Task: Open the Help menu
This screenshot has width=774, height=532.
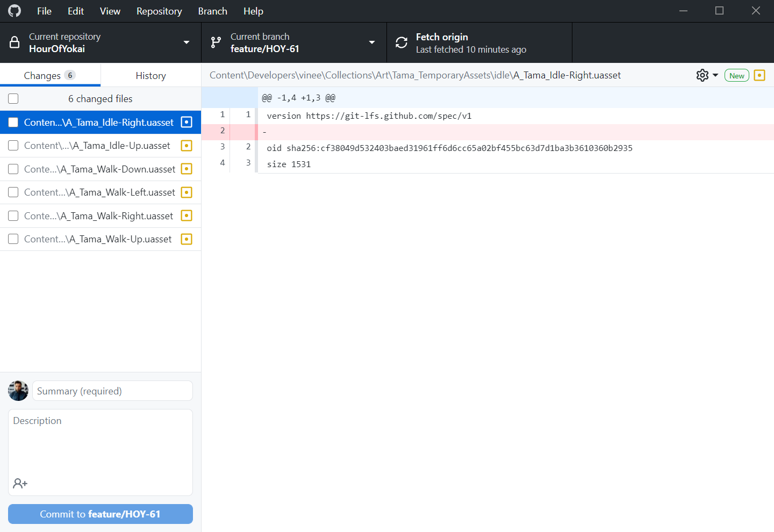Action: (253, 11)
